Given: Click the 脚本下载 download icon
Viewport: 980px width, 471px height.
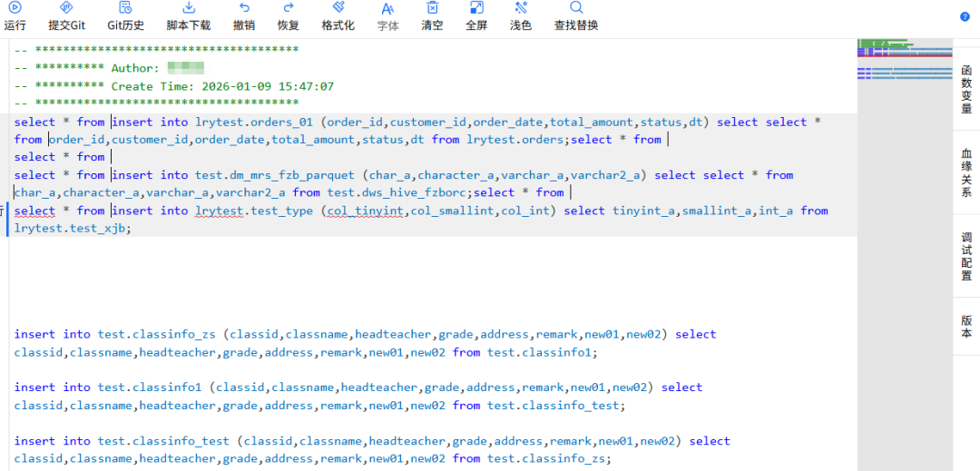Looking at the screenshot, I should (188, 7).
